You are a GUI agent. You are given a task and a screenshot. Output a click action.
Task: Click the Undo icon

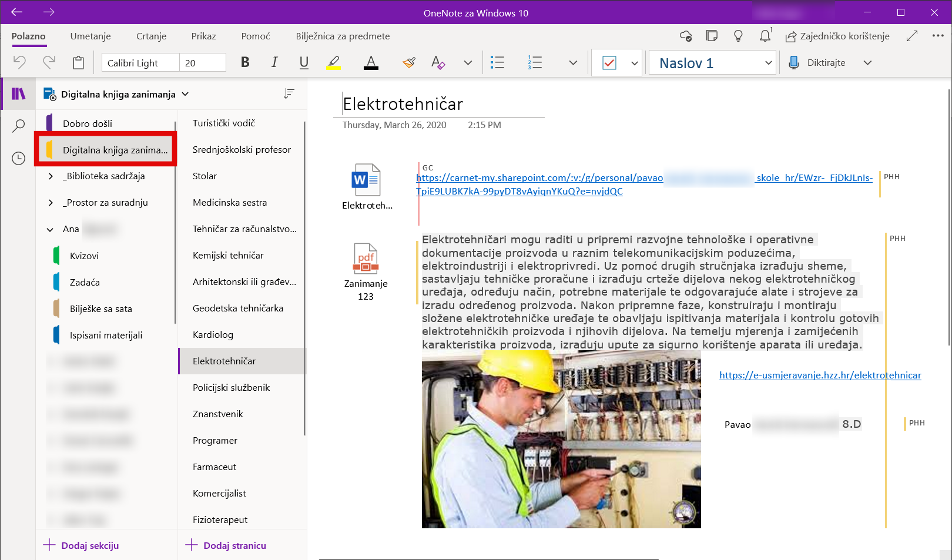point(20,62)
